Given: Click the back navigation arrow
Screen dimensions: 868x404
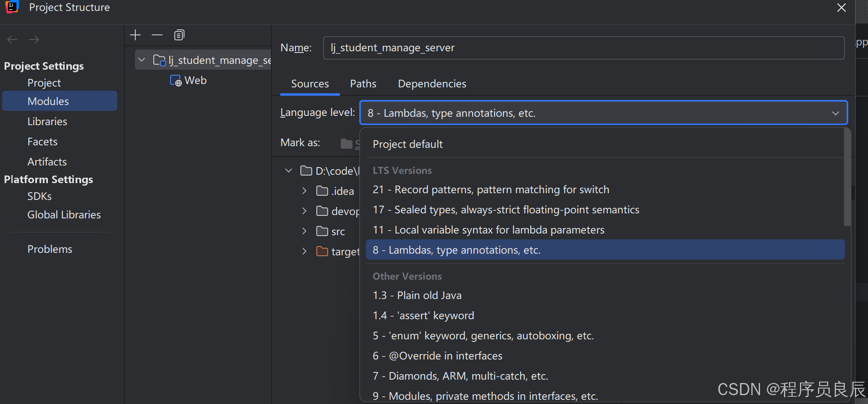Looking at the screenshot, I should [x=12, y=39].
